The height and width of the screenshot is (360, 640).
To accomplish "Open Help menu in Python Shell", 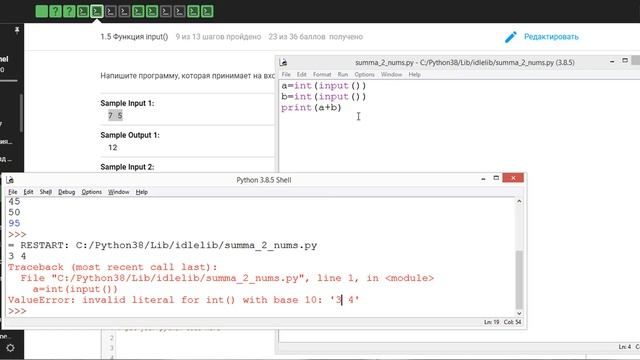I will click(142, 192).
